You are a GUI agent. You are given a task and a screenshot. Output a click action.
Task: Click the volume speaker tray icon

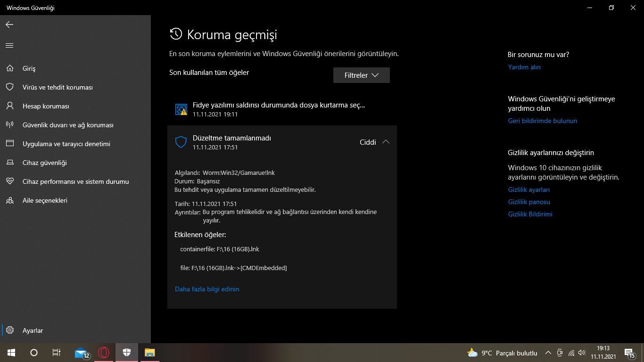[582, 353]
